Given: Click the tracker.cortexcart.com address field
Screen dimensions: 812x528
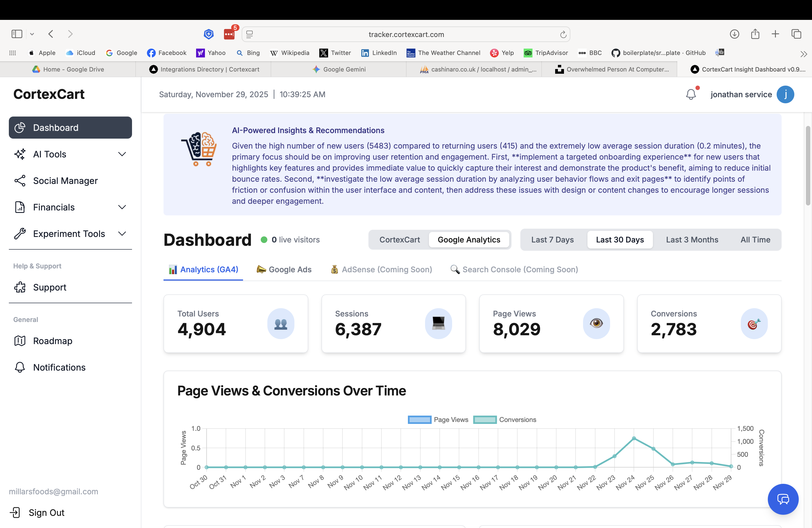Looking at the screenshot, I should pos(406,35).
